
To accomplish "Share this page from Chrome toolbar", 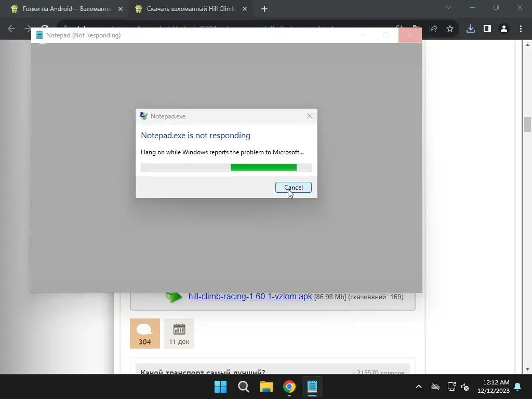I will click(433, 29).
